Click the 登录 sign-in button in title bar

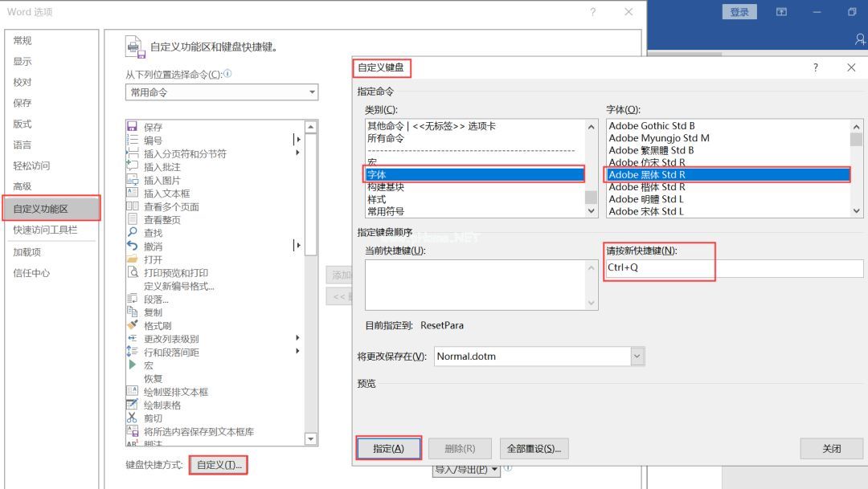click(x=739, y=12)
